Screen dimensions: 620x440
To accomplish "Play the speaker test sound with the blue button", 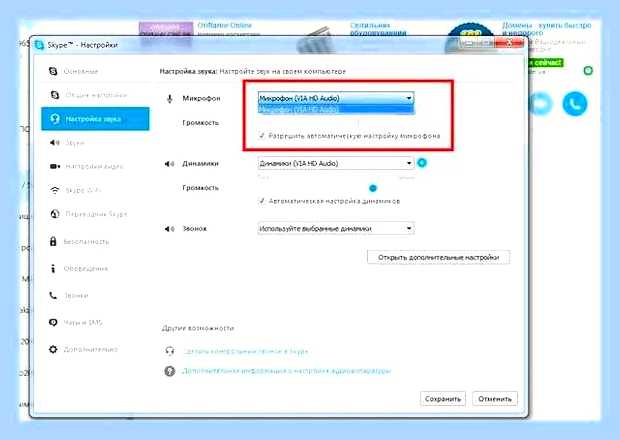I will click(422, 163).
